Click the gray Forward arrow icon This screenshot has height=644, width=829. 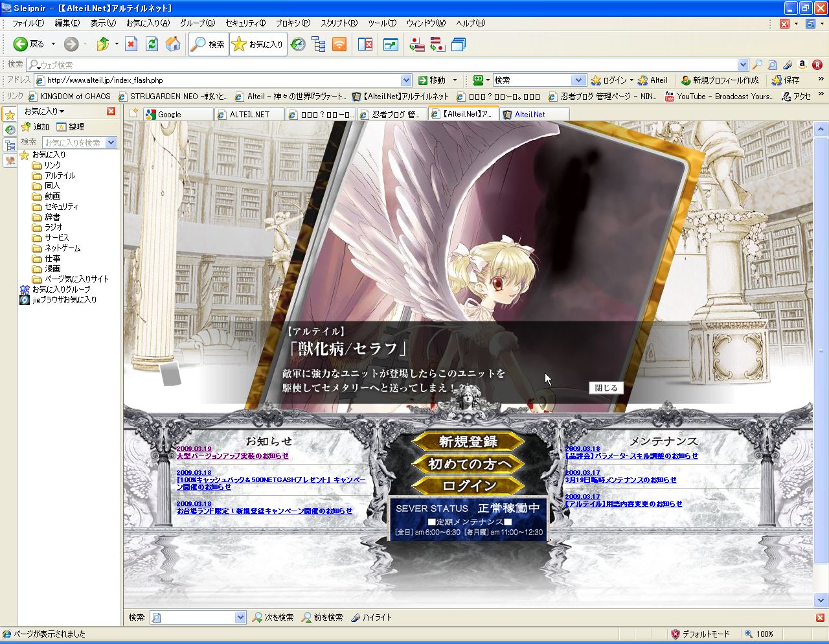point(71,44)
